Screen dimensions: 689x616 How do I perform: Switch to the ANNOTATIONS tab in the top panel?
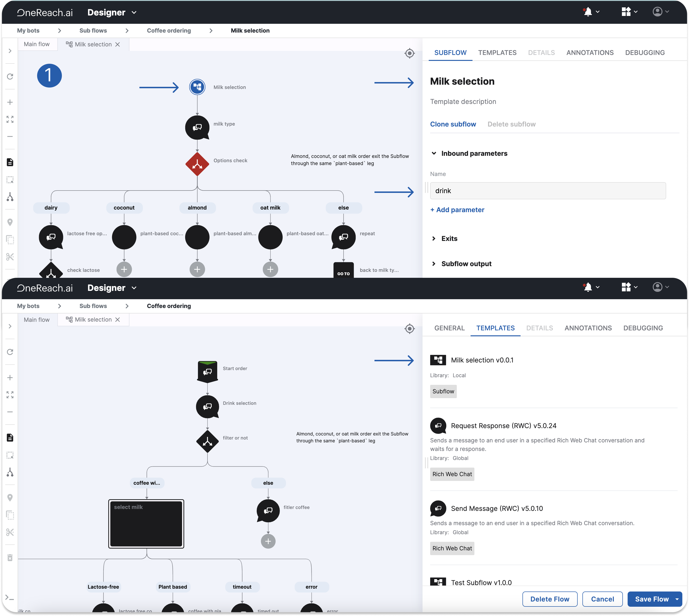click(590, 53)
